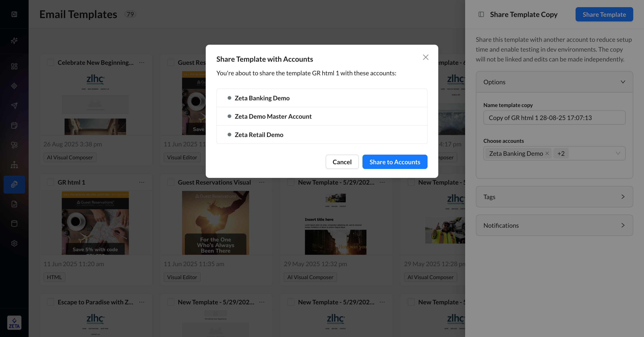Viewport: 644px width, 337px height.
Task: Open the calendar icon in sidebar
Action: click(14, 125)
